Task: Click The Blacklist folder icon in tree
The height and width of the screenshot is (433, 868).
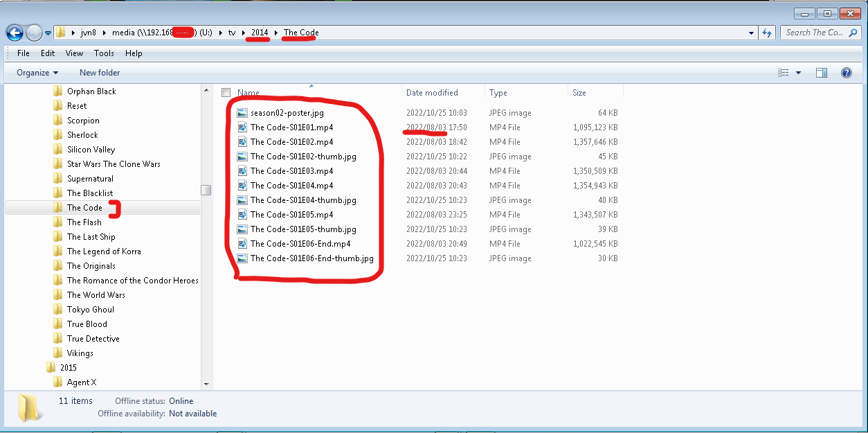Action: pyautogui.click(x=58, y=193)
